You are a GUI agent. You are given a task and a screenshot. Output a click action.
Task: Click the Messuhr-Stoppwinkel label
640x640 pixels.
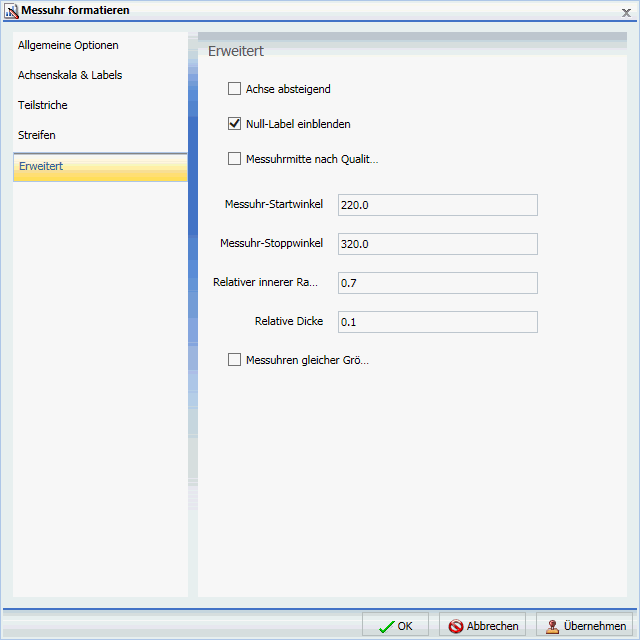pos(271,243)
